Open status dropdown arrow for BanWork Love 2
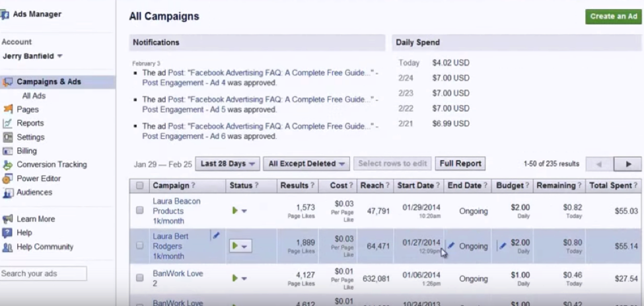The height and width of the screenshot is (306, 644). click(244, 278)
